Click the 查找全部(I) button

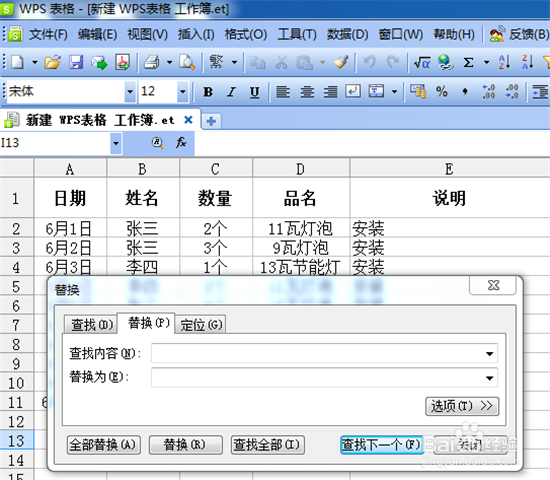pyautogui.click(x=267, y=445)
